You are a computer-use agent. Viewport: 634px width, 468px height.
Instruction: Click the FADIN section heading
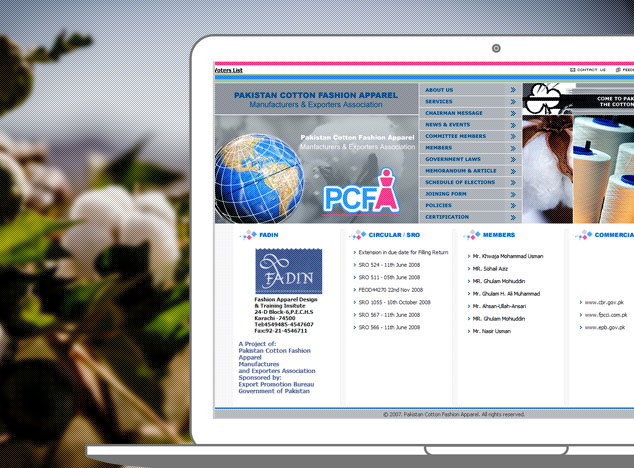click(x=268, y=235)
